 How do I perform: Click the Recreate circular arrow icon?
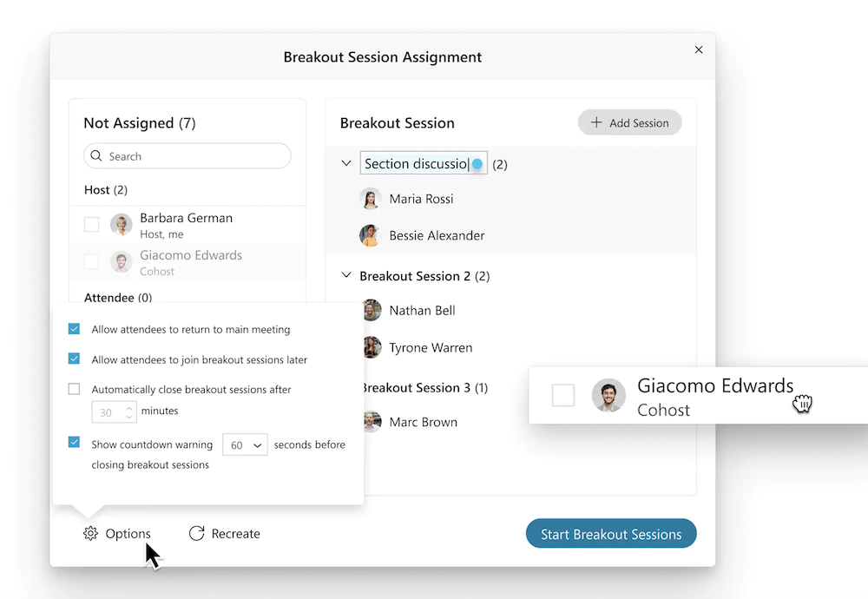pyautogui.click(x=197, y=534)
